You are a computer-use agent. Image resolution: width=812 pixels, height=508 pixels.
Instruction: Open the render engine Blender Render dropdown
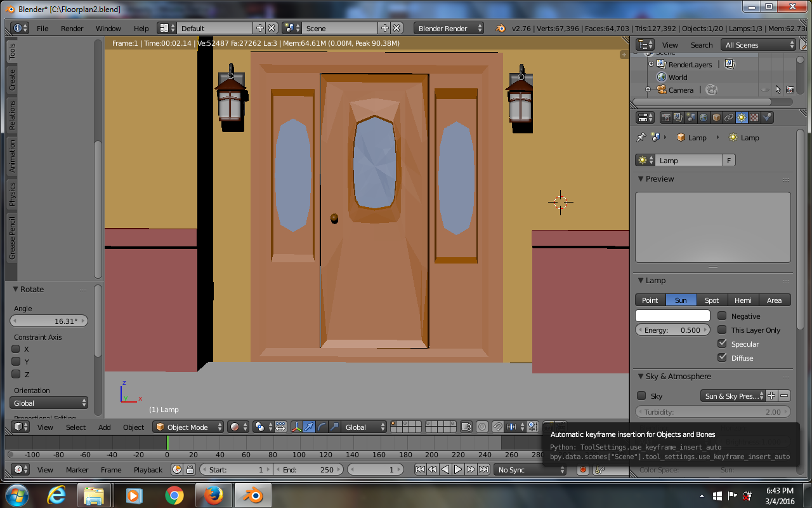[x=449, y=28]
